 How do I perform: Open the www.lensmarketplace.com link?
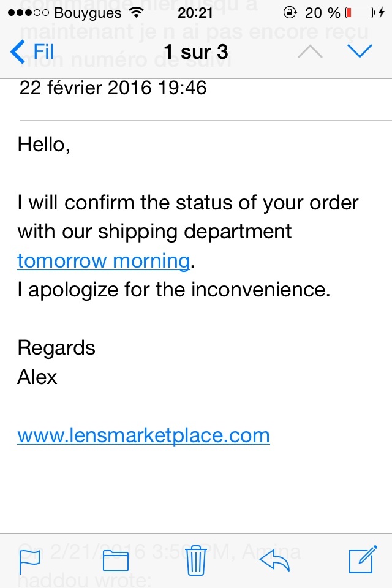143,435
